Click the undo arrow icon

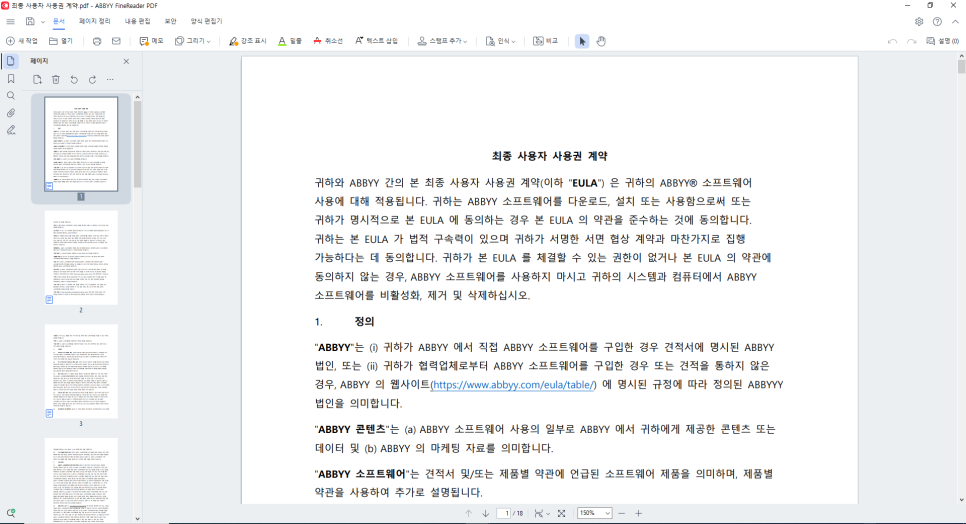tap(892, 41)
